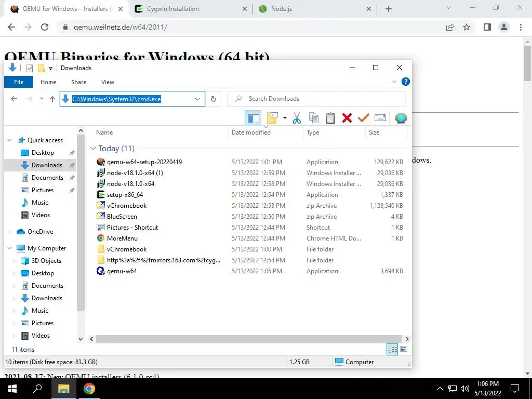The width and height of the screenshot is (532, 399).
Task: Click the Chrome share page icon
Action: 450,27
